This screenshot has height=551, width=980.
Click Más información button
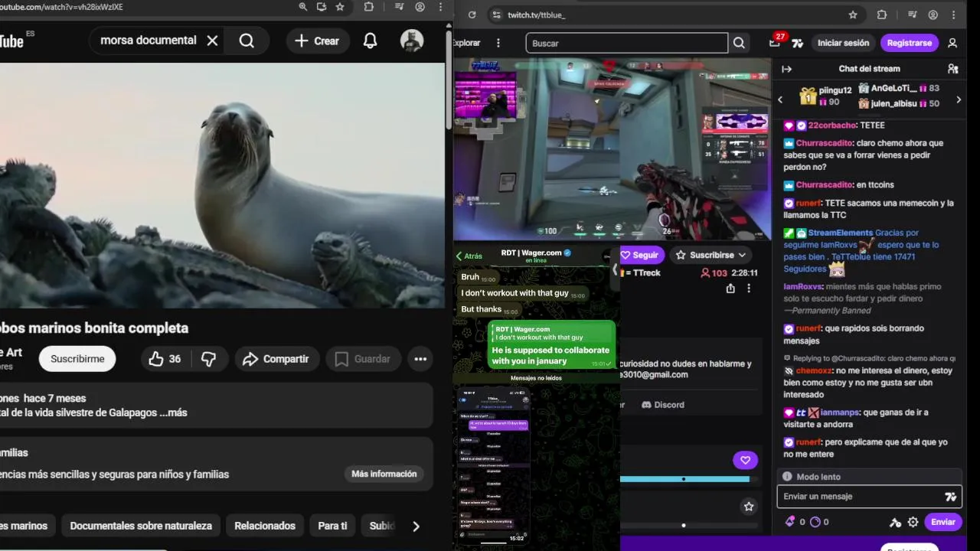click(x=384, y=474)
